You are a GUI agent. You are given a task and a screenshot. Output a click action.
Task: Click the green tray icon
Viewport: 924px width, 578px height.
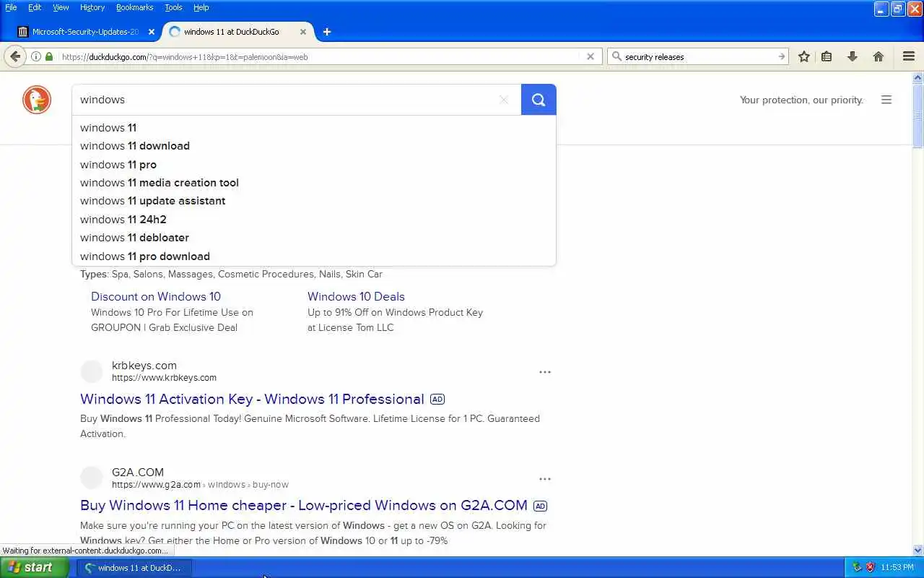857,567
